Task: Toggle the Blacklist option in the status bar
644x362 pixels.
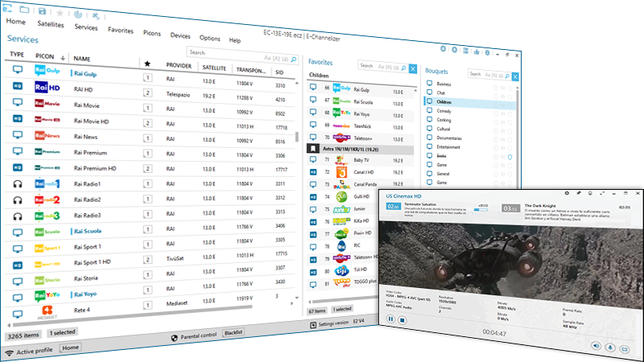Action: click(235, 331)
